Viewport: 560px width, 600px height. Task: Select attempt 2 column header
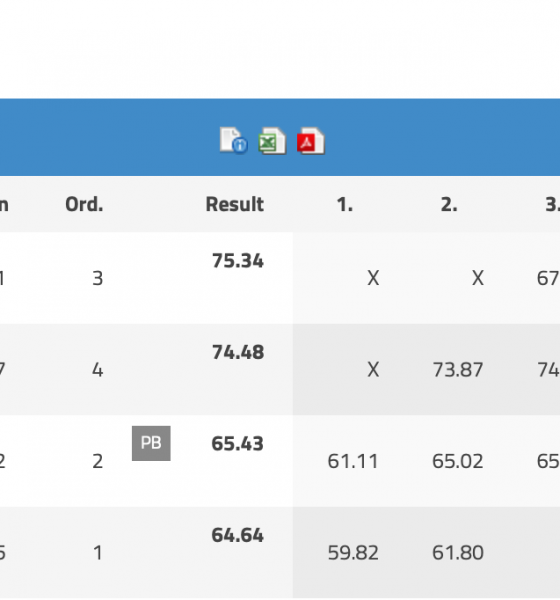point(449,204)
